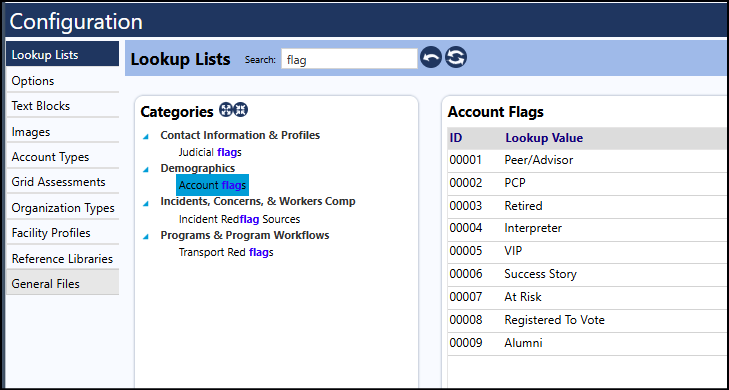Click the undo search arrow icon
Screen dimensions: 729x390
point(431,58)
